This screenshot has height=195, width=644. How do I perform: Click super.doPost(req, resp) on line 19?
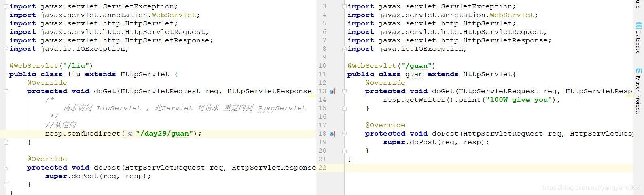[x=434, y=142]
